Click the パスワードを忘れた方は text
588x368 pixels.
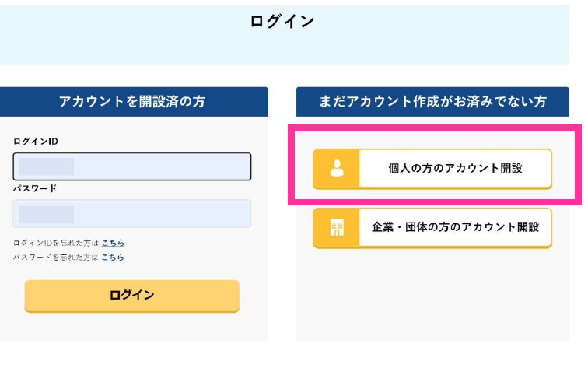(56, 257)
